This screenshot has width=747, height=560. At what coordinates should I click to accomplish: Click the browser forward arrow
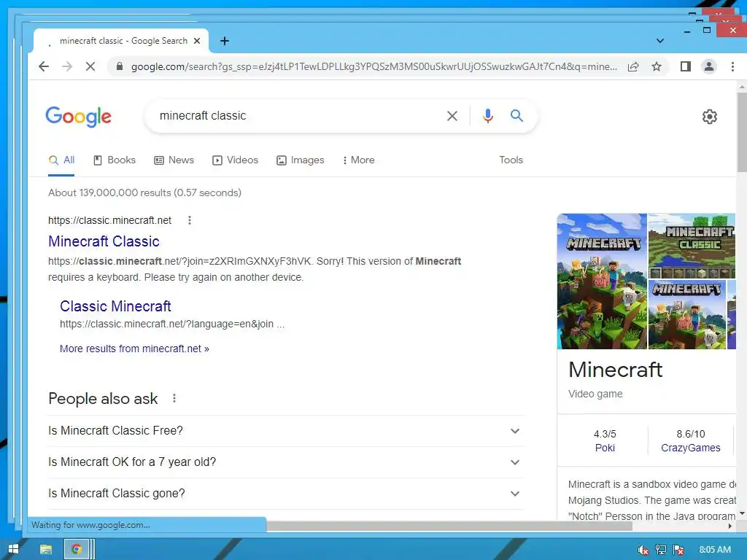(x=67, y=66)
